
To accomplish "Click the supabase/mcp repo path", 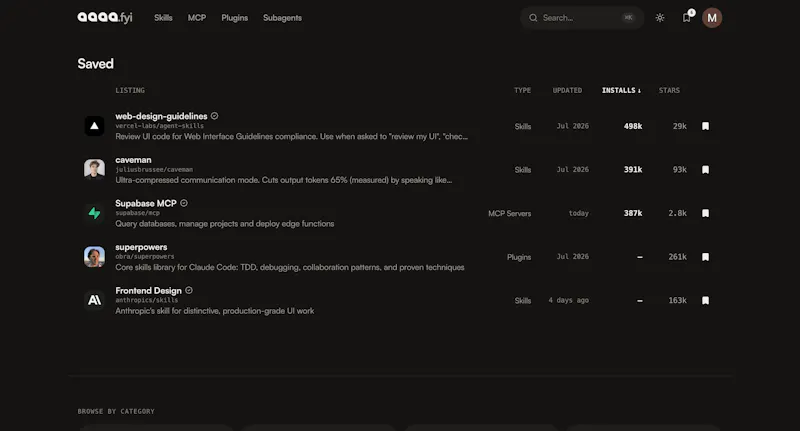I will (x=137, y=213).
